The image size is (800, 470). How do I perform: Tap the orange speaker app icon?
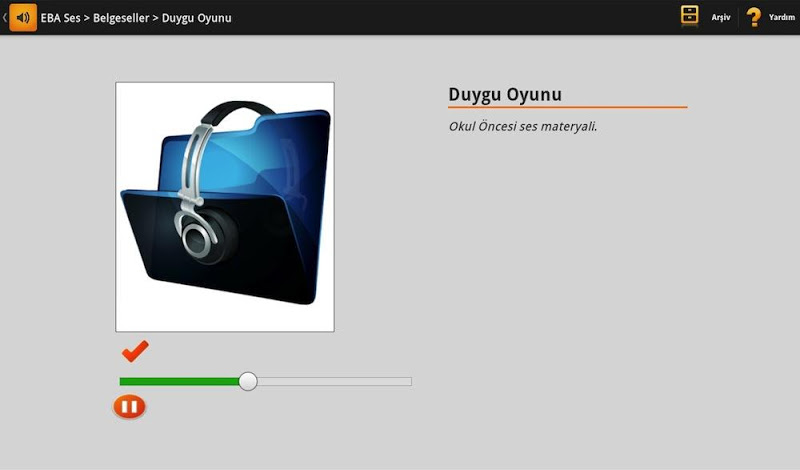[23, 17]
